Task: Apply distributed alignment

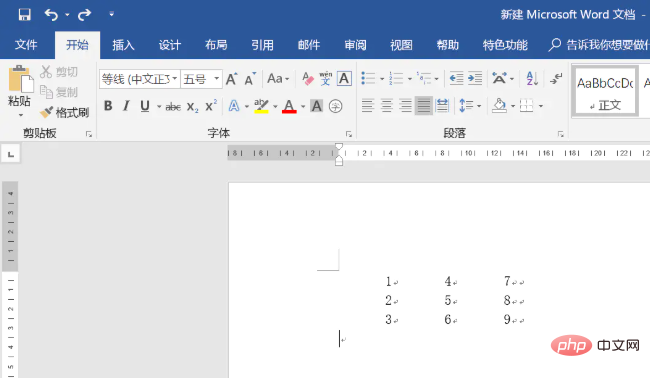Action: click(442, 106)
